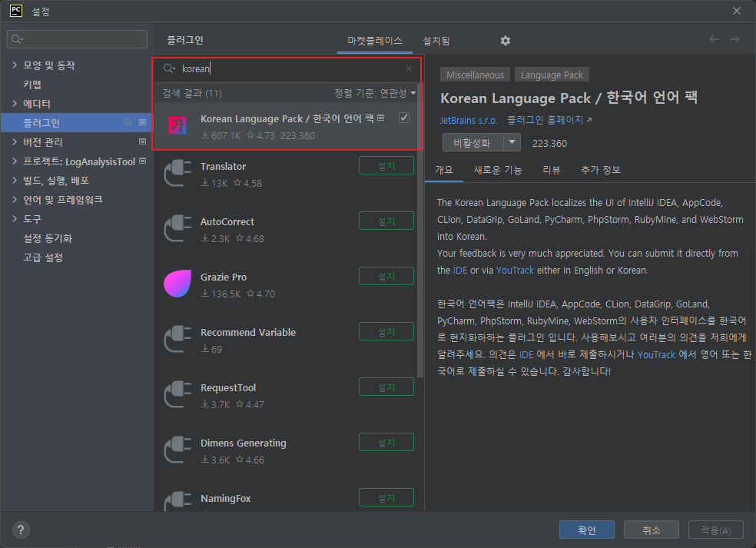The image size is (756, 548).
Task: Uncheck the Korean Language Pack checkbox
Action: 404,118
